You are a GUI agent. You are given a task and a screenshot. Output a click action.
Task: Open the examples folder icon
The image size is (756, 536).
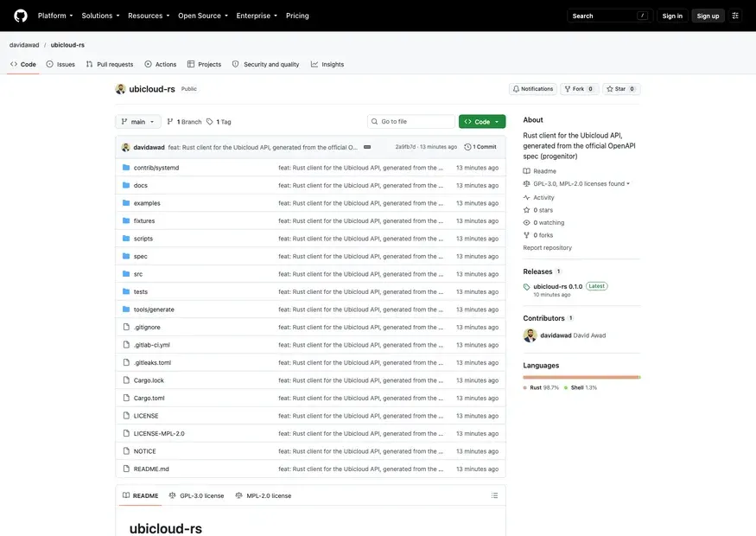click(126, 203)
